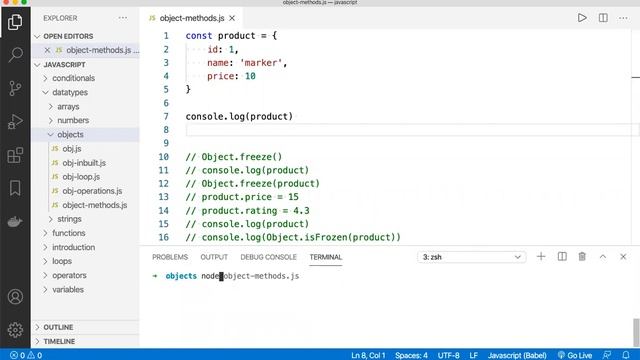Viewport: 640px width, 360px height.
Task: Open obj-inbuilt.js file
Action: 84,163
